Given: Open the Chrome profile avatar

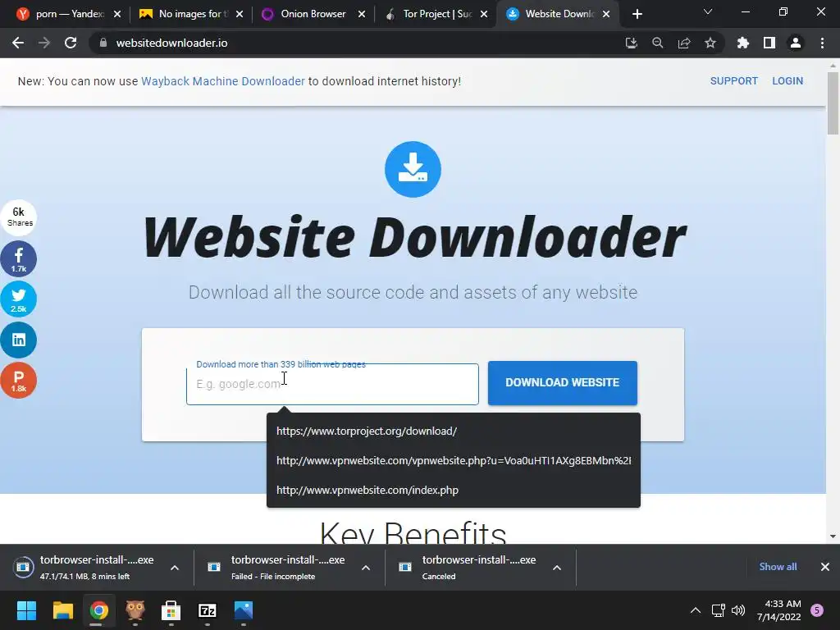Looking at the screenshot, I should point(796,43).
